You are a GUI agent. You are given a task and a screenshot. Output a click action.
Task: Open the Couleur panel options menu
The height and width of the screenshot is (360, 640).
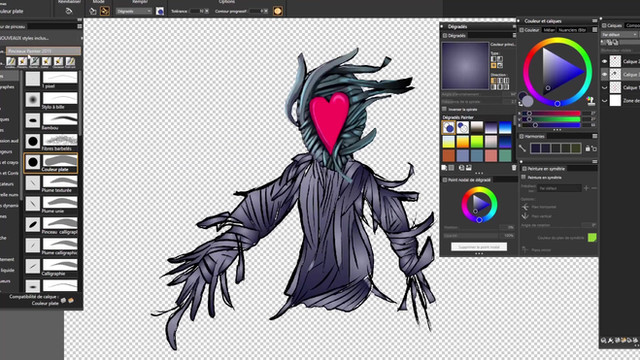[595, 30]
